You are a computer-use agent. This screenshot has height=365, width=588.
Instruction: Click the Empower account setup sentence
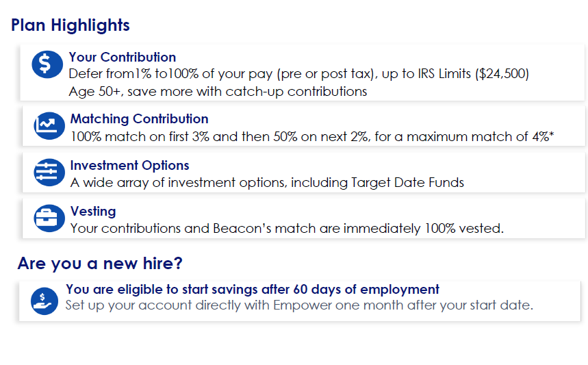coord(299,305)
